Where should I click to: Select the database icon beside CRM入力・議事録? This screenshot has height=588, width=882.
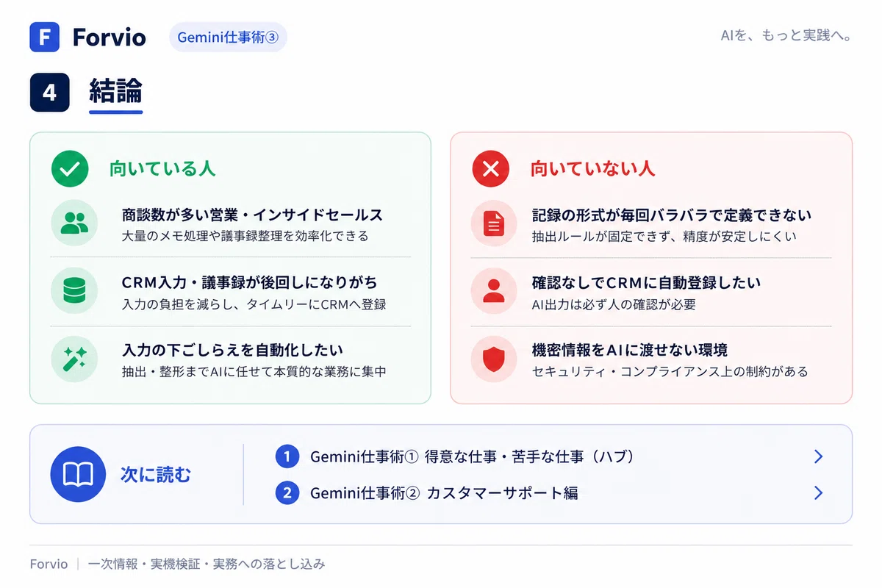(x=74, y=290)
